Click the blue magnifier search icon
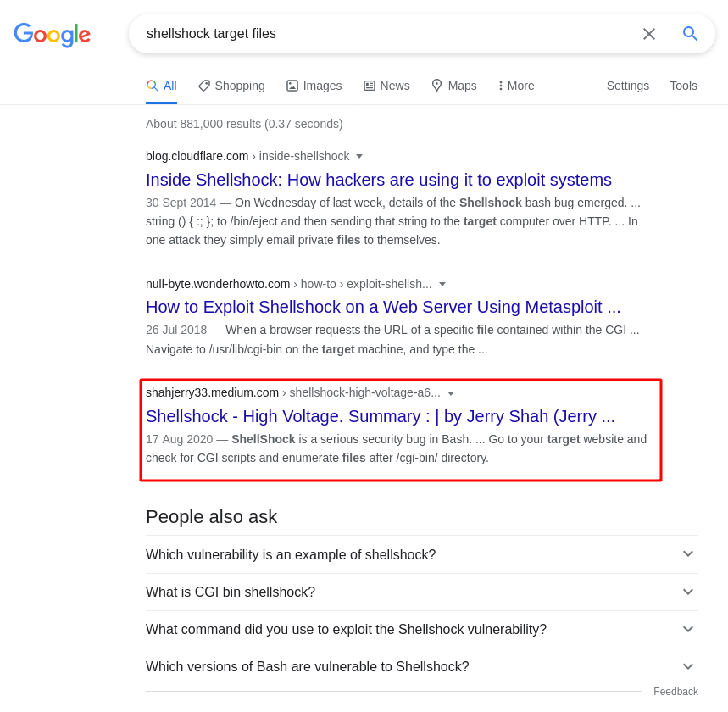The width and height of the screenshot is (728, 712). click(x=690, y=33)
